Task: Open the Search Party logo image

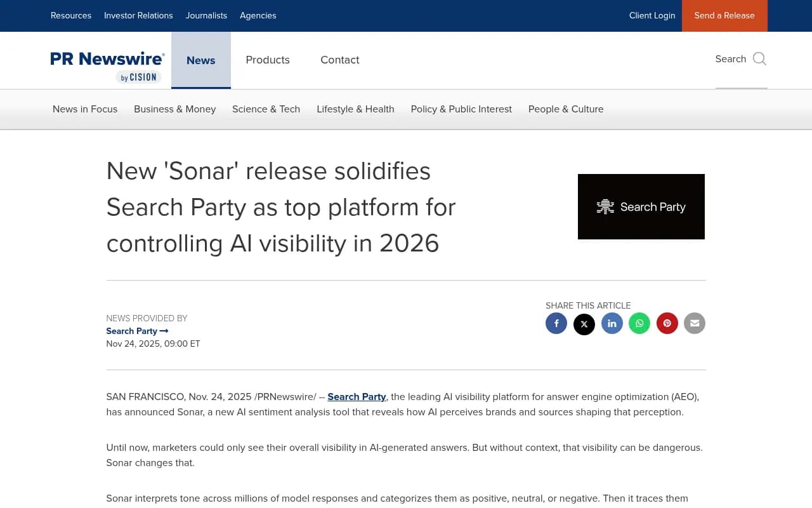Action: pos(641,206)
